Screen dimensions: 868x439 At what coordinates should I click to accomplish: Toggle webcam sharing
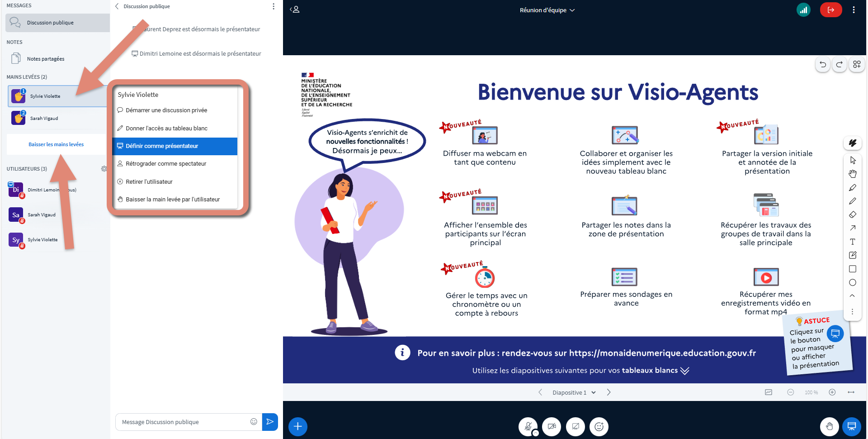coord(552,426)
